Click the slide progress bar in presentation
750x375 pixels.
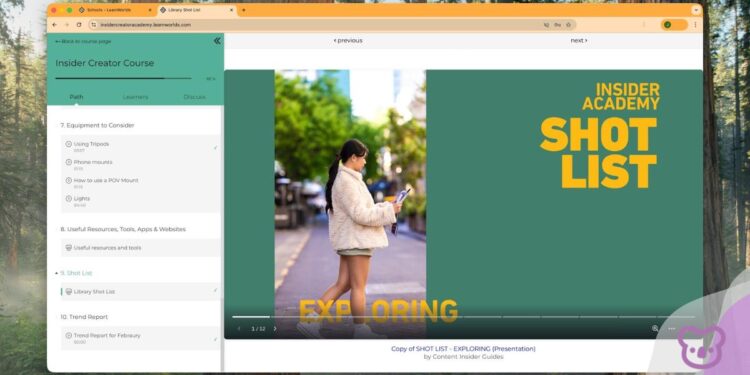click(463, 317)
